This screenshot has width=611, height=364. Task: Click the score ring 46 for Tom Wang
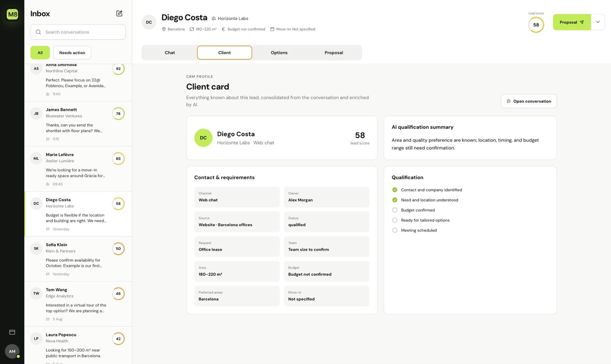click(118, 294)
